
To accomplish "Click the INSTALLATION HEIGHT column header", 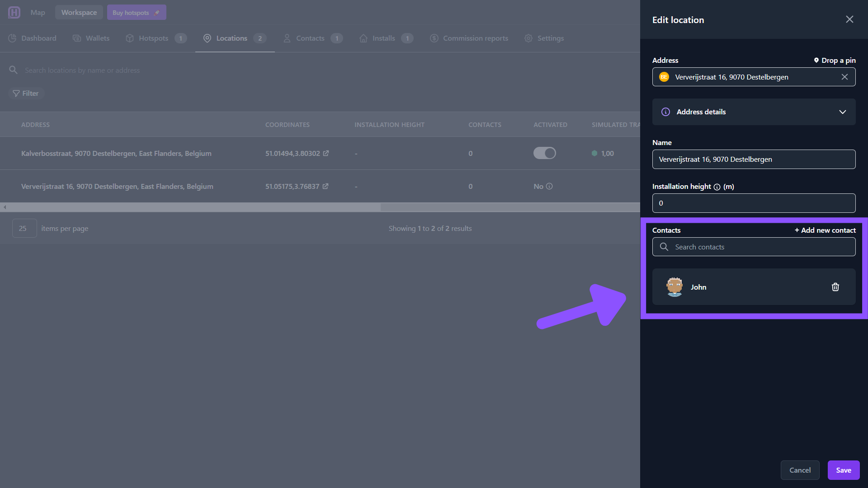I will click(x=389, y=125).
